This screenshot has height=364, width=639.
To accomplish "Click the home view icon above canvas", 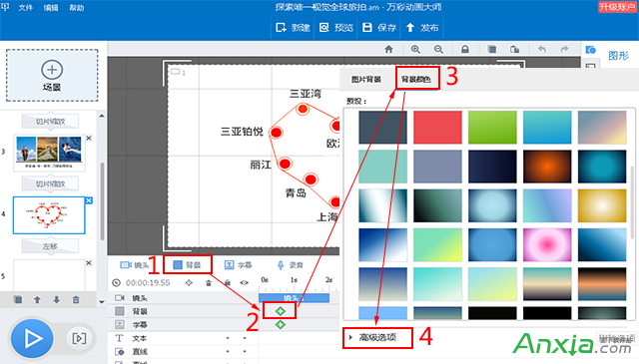I will pyautogui.click(x=388, y=49).
